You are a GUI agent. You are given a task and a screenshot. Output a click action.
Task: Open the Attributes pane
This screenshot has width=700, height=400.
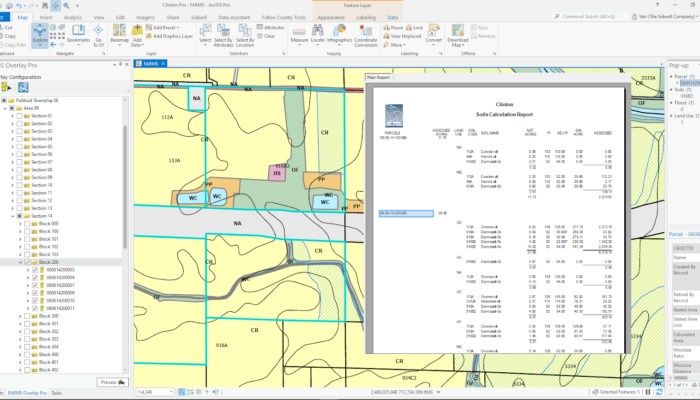[271, 28]
